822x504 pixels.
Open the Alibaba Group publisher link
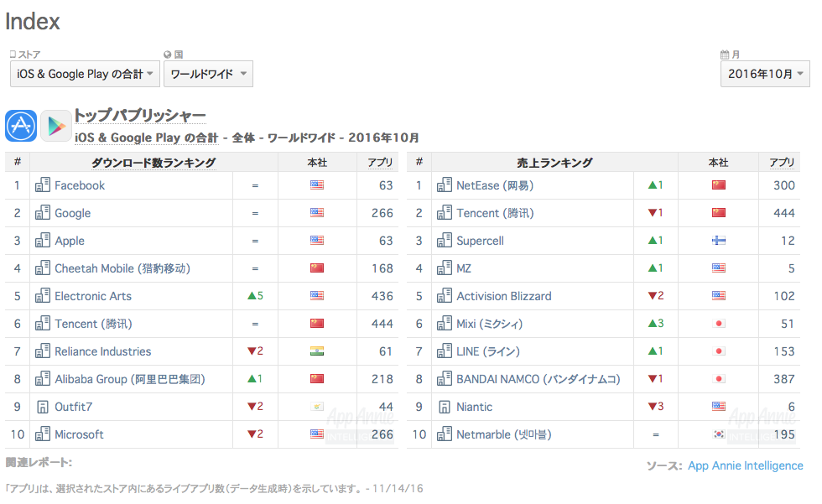click(130, 379)
